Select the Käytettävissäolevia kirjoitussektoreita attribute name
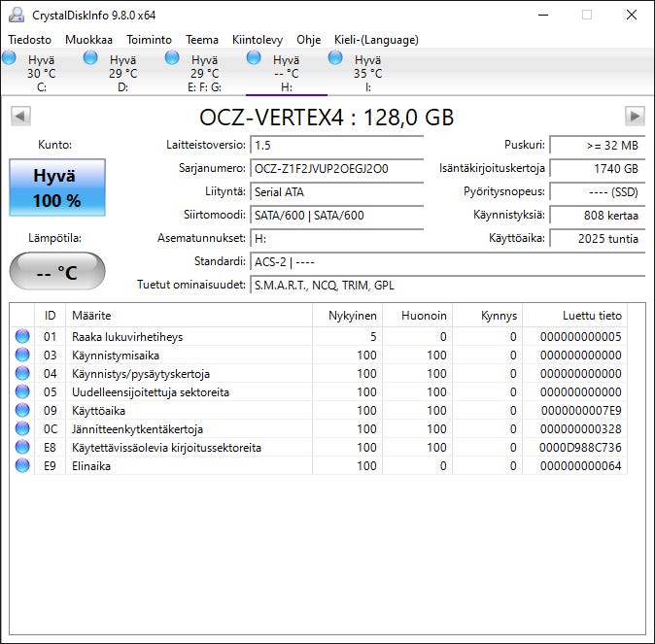 click(166, 447)
